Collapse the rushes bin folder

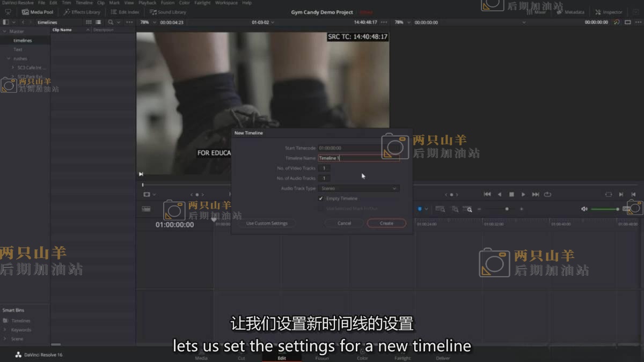coord(9,58)
